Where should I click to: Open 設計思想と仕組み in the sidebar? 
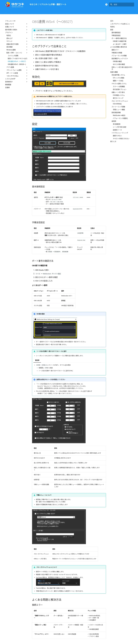click(x=11, y=30)
